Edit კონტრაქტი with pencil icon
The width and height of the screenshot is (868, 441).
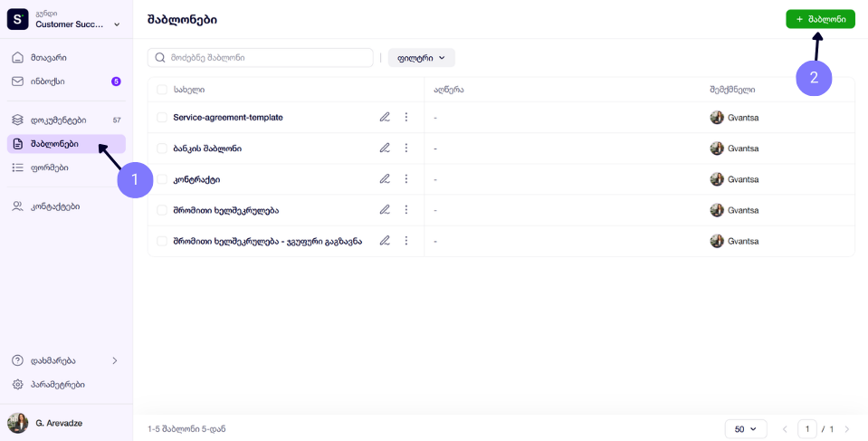[x=385, y=179]
